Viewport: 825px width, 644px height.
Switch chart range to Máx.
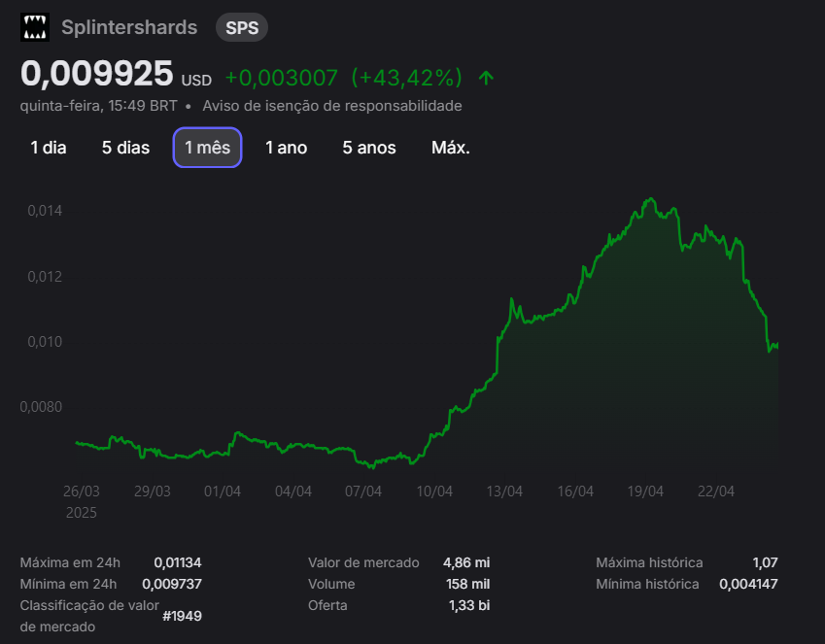450,148
